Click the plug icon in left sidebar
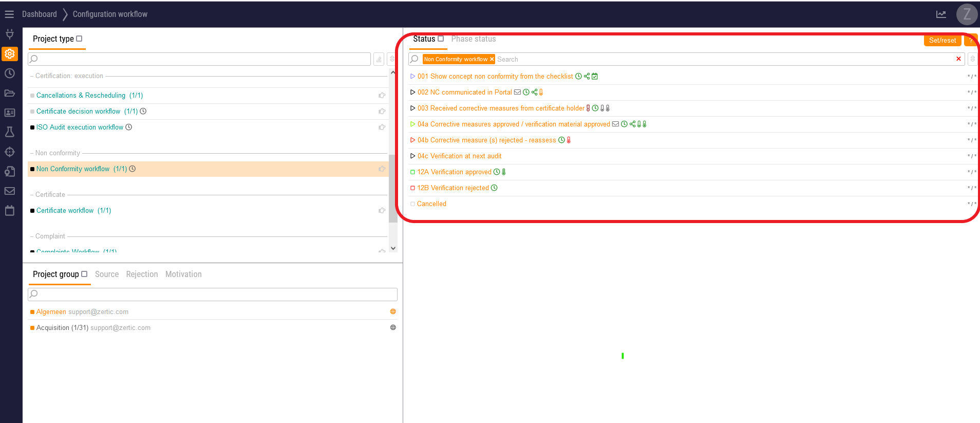Screen dimensions: 980x423 9,34
